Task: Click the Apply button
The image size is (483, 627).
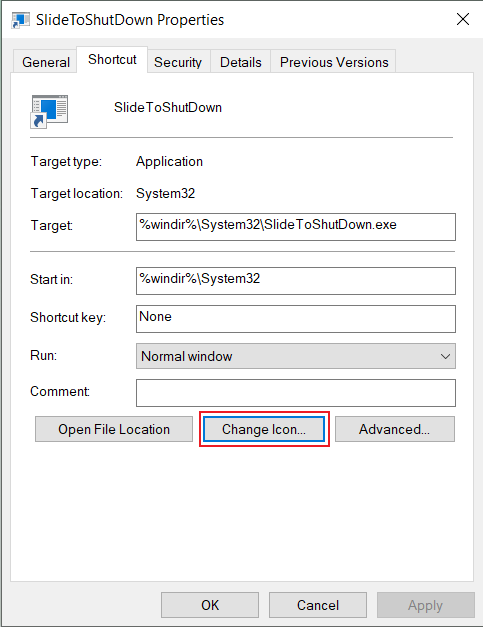Action: tap(425, 605)
